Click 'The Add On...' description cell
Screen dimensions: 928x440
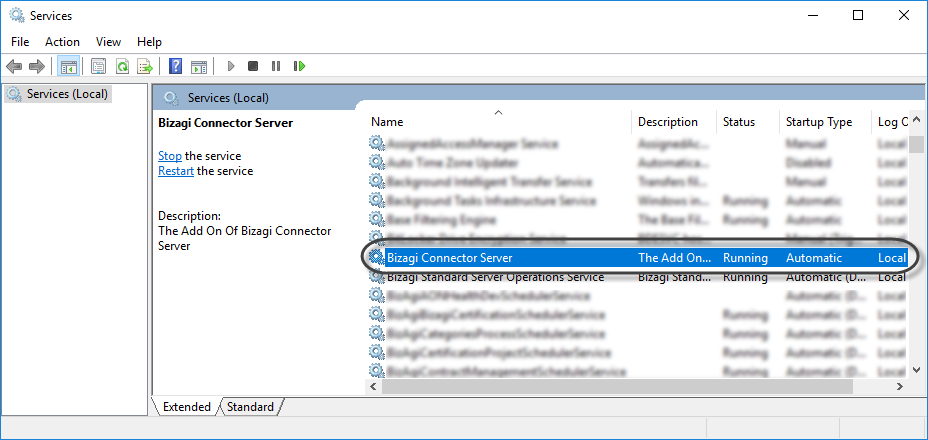tap(675, 258)
